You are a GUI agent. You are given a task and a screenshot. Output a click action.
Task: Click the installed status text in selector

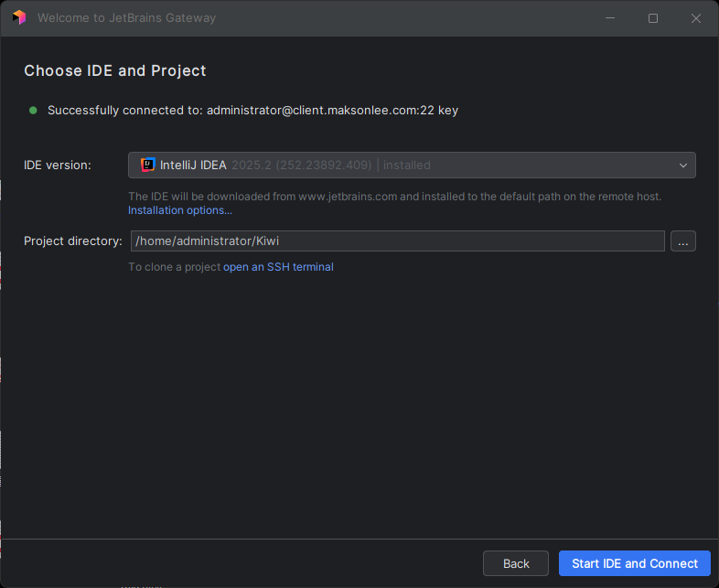coord(407,165)
